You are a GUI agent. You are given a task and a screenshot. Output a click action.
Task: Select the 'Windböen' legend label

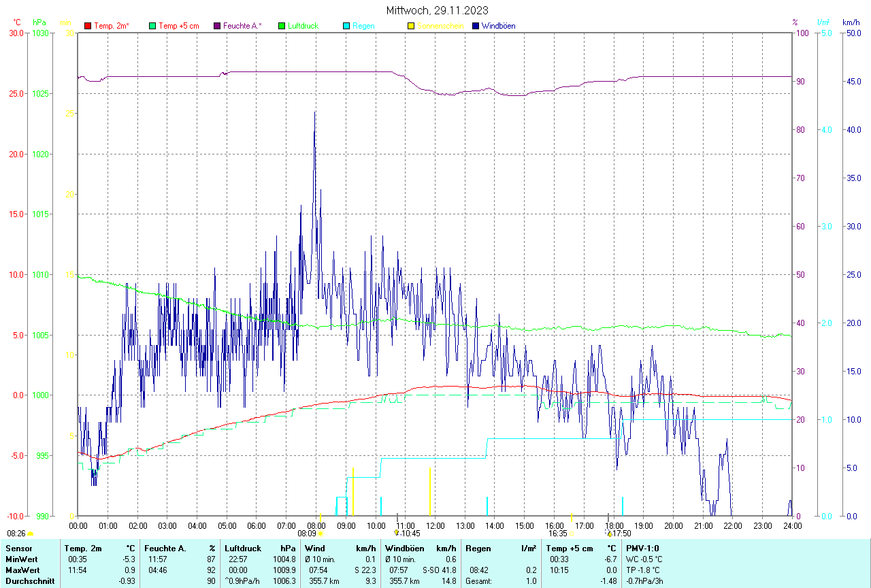(499, 26)
